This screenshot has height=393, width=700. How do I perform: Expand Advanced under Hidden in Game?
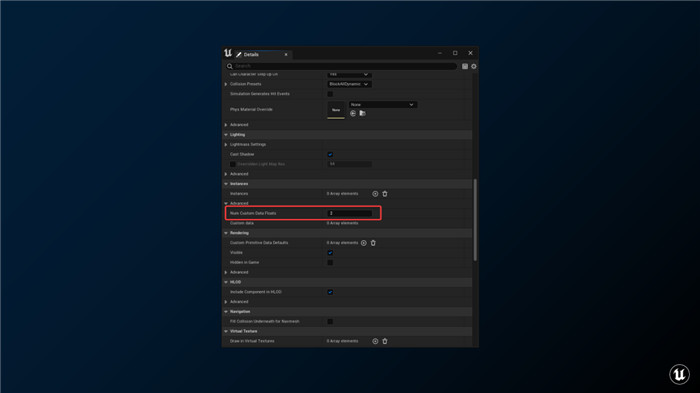coord(226,272)
